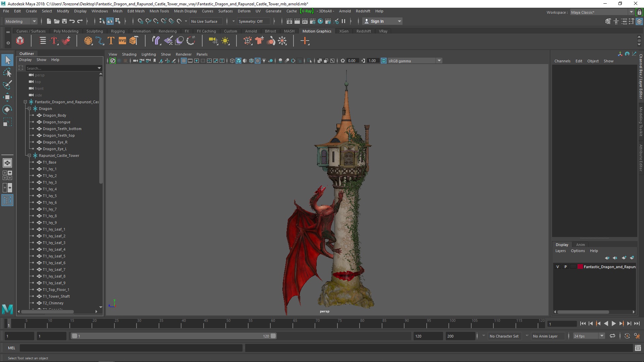Open the Modeling menu set dropdown
Image resolution: width=644 pixels, height=362 pixels.
pos(21,21)
